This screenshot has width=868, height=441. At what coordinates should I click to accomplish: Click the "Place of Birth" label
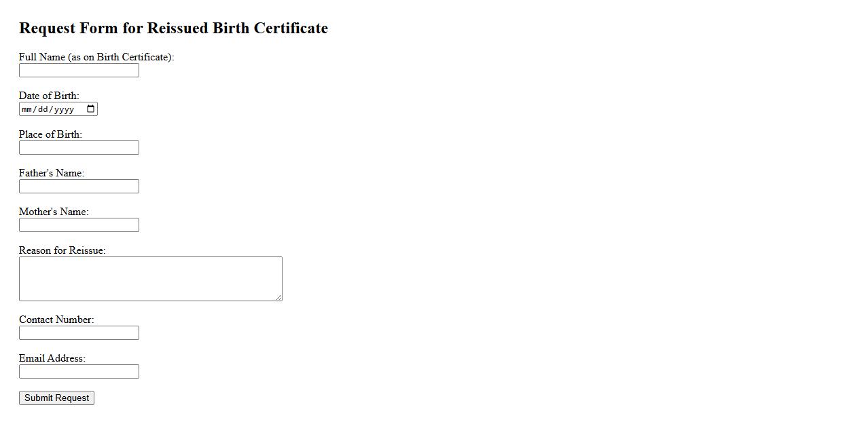pyautogui.click(x=50, y=134)
